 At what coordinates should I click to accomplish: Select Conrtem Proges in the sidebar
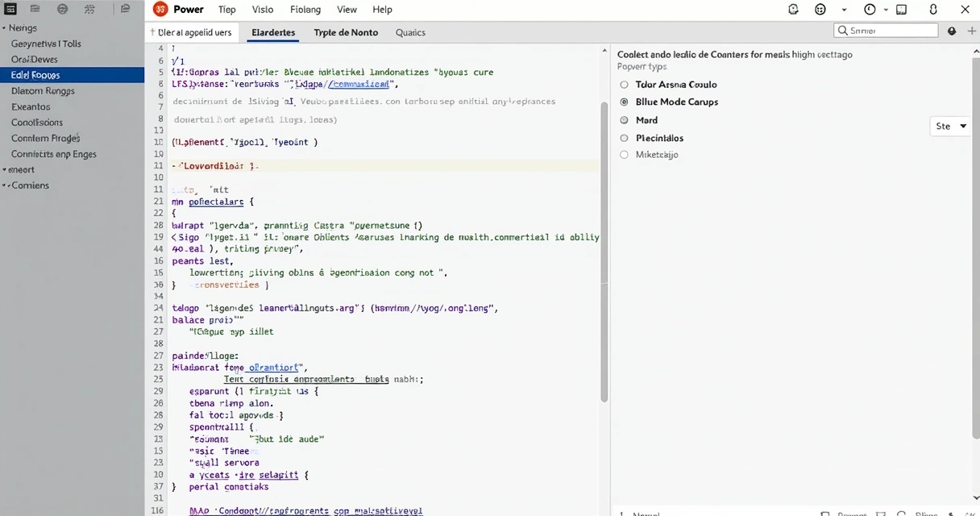46,139
